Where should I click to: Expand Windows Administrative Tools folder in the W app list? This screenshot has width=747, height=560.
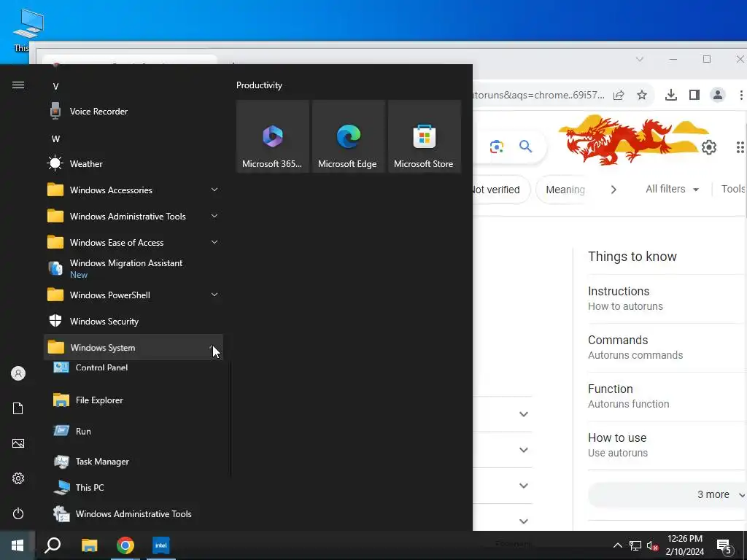tap(214, 216)
